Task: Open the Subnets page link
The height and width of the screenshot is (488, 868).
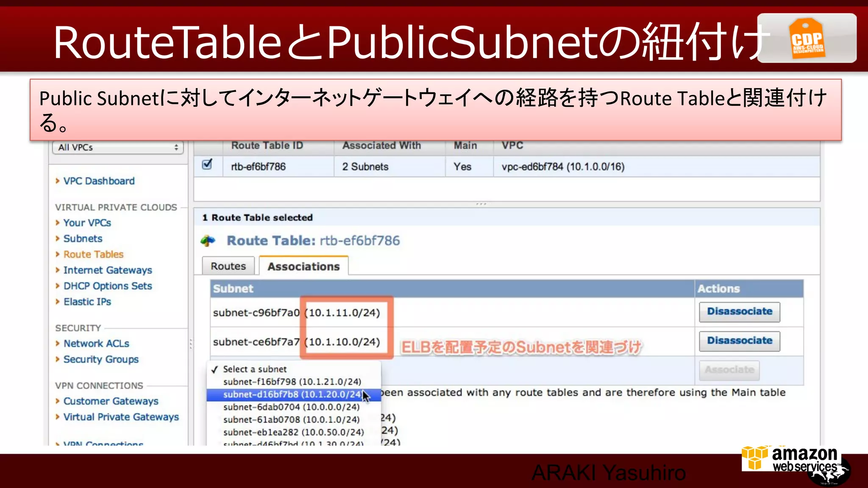Action: [x=83, y=238]
